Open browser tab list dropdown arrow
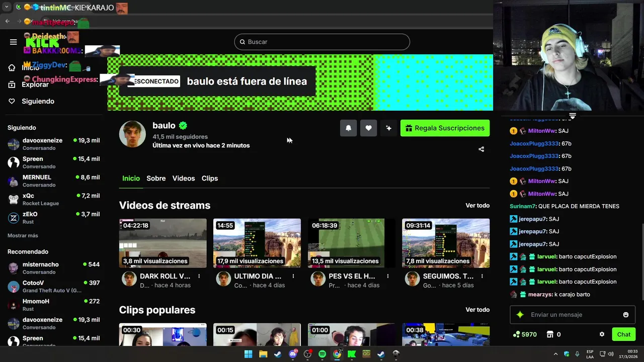Screen dimensions: 644x362 point(7,7)
